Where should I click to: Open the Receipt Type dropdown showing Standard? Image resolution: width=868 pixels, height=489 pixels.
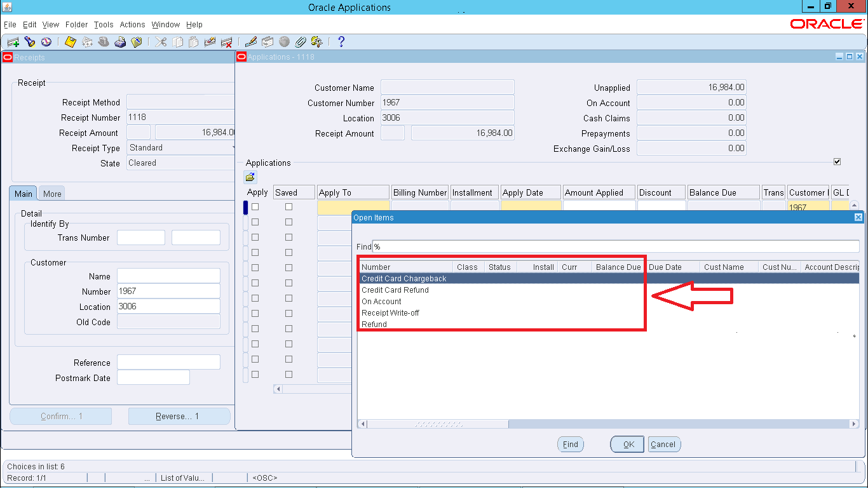[x=181, y=148]
